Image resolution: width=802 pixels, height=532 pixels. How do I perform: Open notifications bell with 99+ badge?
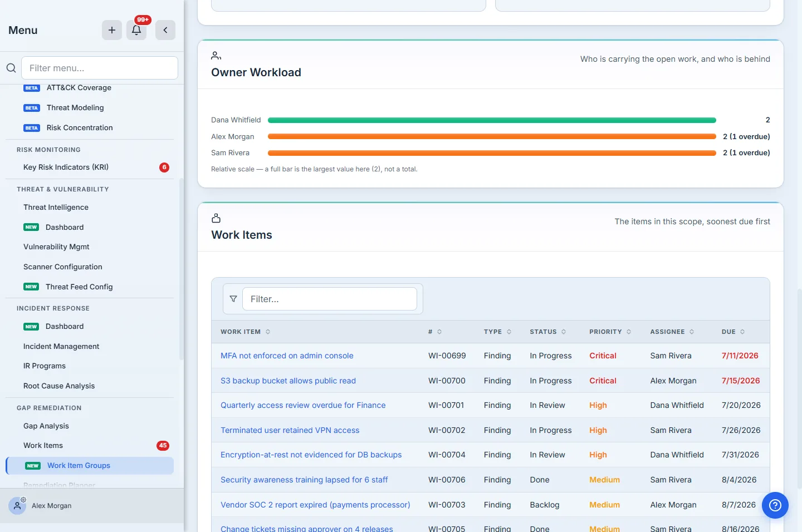pyautogui.click(x=136, y=30)
